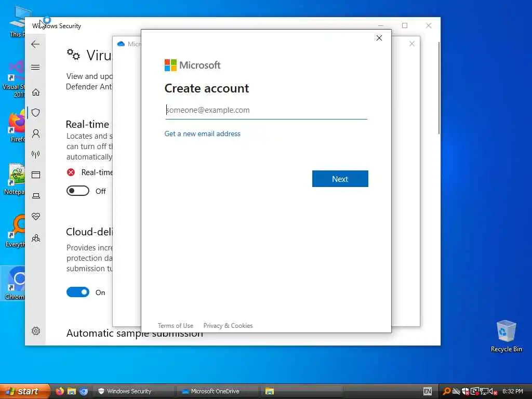532x399 pixels.
Task: Click the Windows Security vertical scrollbar
Action: [438, 88]
